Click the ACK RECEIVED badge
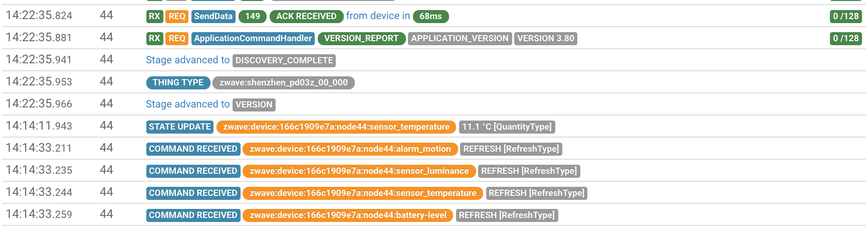The width and height of the screenshot is (868, 228). (x=306, y=16)
